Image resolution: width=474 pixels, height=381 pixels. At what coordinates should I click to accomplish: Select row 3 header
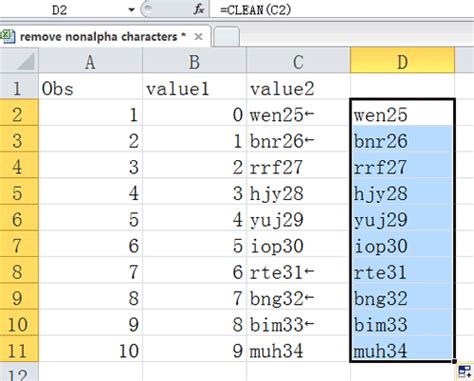point(19,139)
